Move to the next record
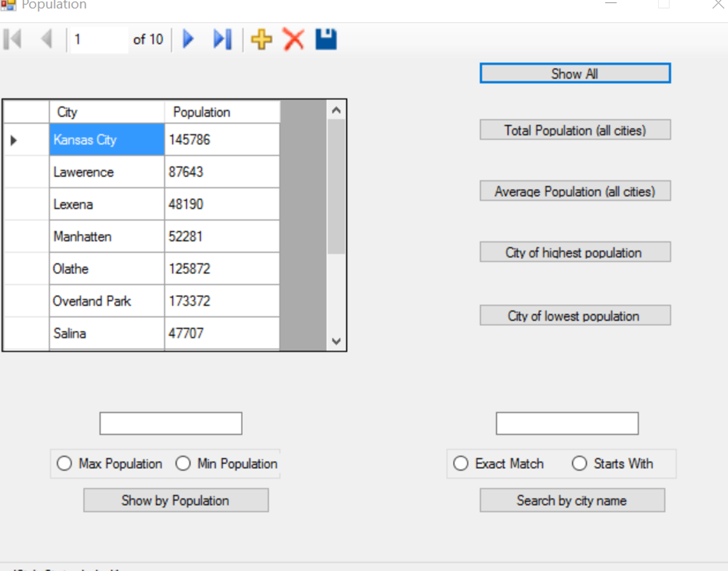728x571 pixels. pyautogui.click(x=188, y=39)
